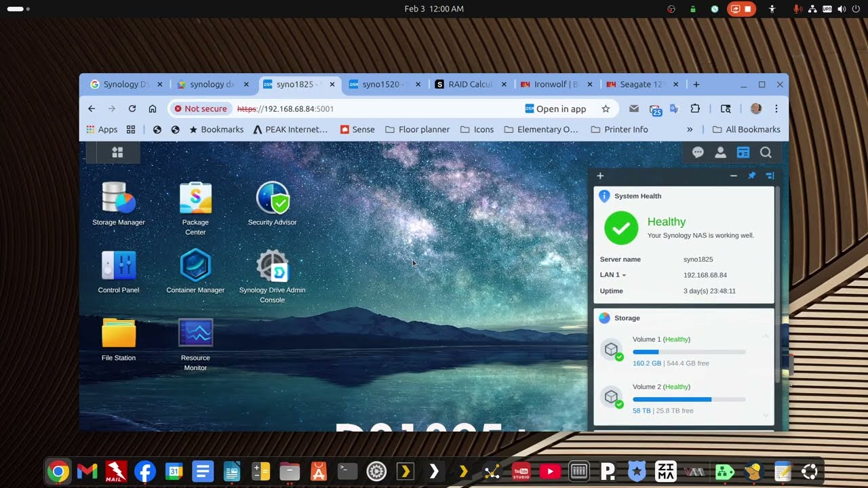Expand the Elementary O... bookmark folder
The image size is (868, 488).
[541, 129]
